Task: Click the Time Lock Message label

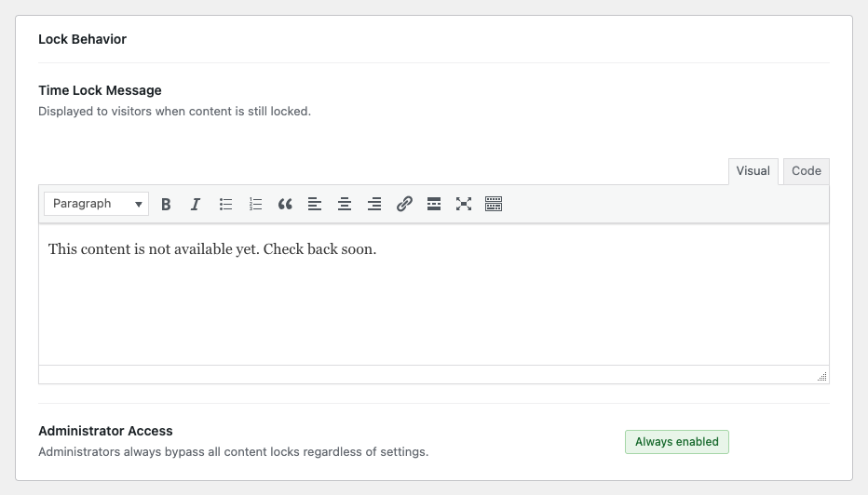Action: tap(100, 90)
